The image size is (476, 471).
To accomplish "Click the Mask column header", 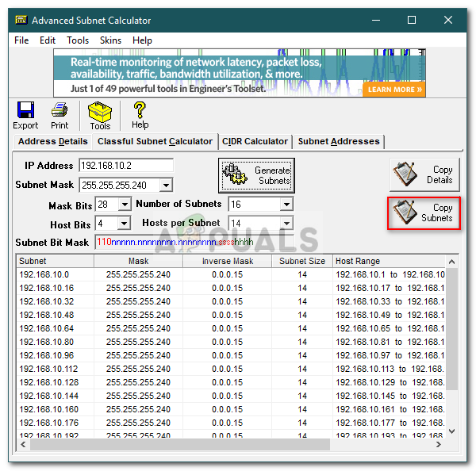I will [x=138, y=261].
